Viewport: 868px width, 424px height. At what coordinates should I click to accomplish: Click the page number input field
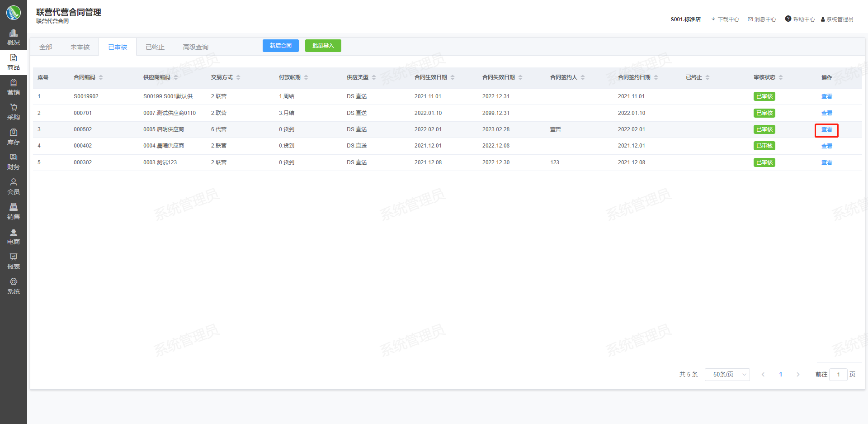pos(838,375)
